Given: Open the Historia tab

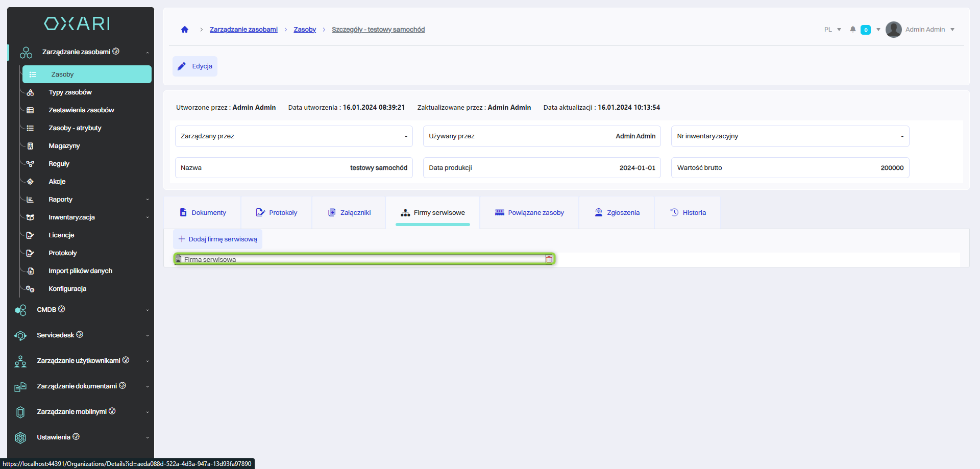Looking at the screenshot, I should (x=688, y=213).
